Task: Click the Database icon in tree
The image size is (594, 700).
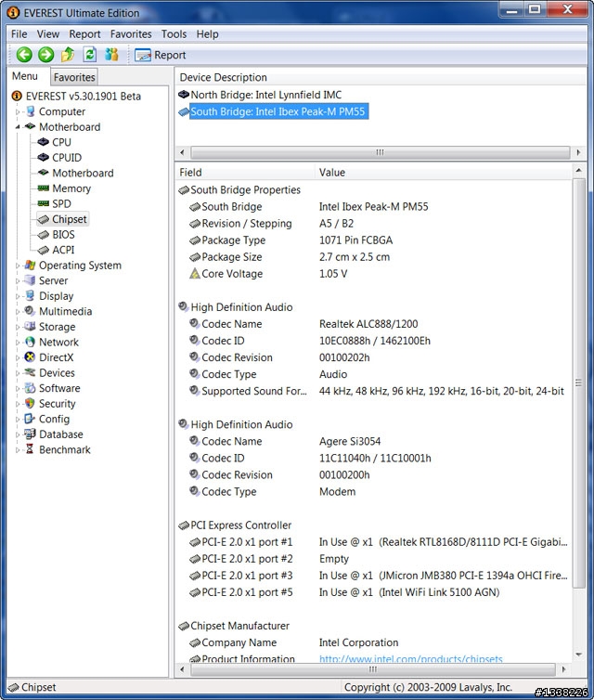Action: point(30,434)
